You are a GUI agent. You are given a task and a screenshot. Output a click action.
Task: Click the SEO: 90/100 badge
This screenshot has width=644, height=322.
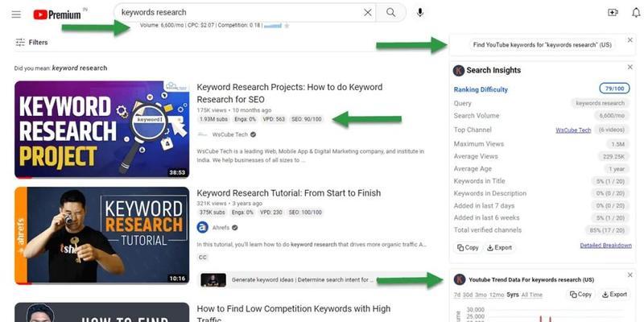(306, 119)
